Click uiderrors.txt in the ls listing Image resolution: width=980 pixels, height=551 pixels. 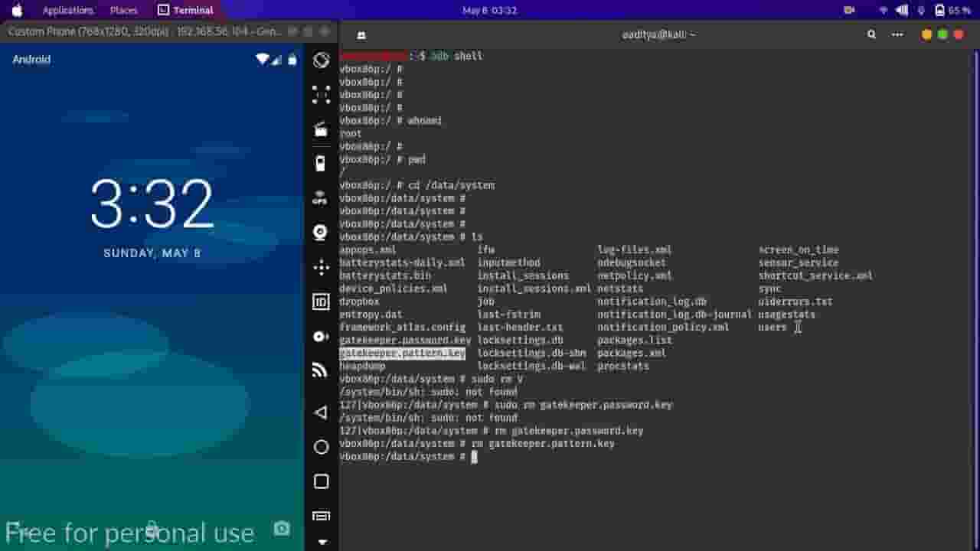click(x=795, y=302)
